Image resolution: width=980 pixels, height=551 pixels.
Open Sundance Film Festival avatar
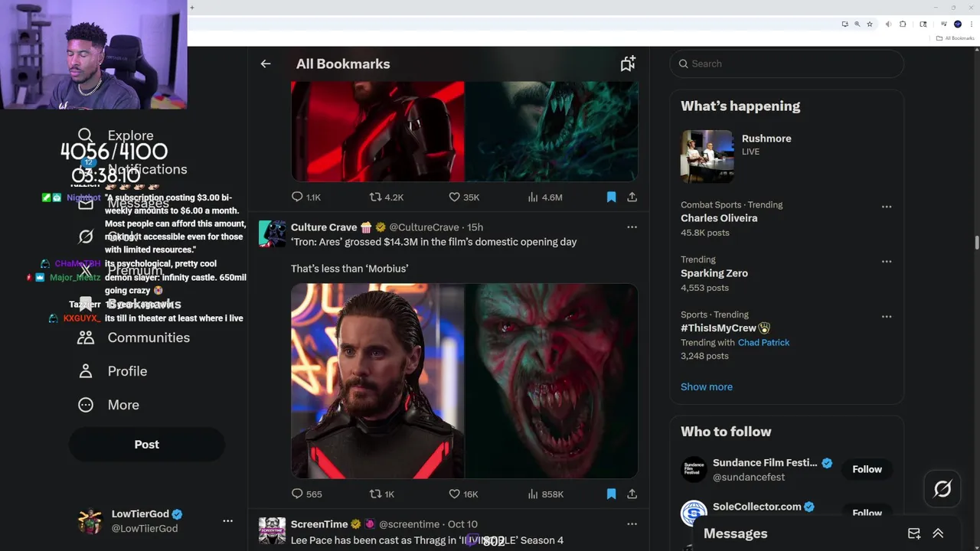click(694, 469)
